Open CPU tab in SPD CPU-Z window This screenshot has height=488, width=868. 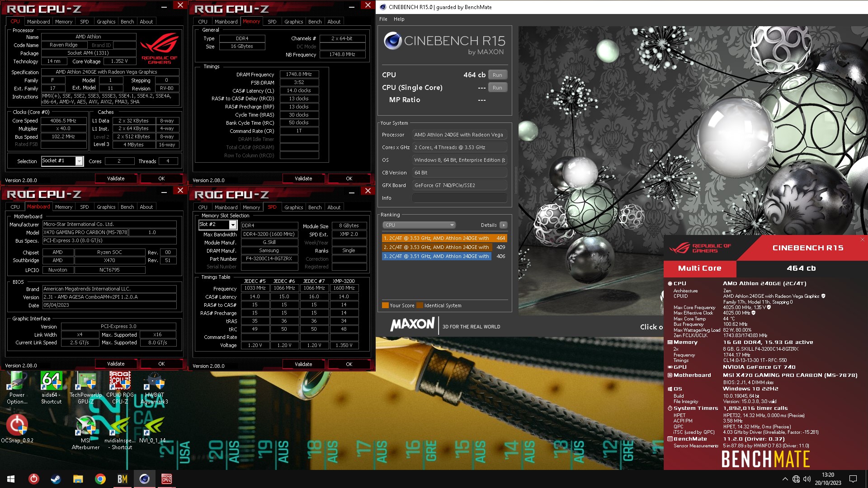click(203, 207)
